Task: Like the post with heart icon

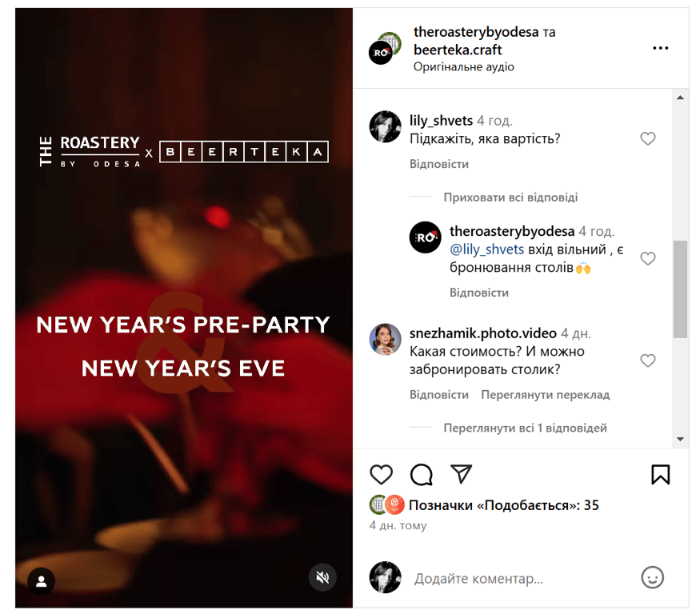Action: point(381,474)
